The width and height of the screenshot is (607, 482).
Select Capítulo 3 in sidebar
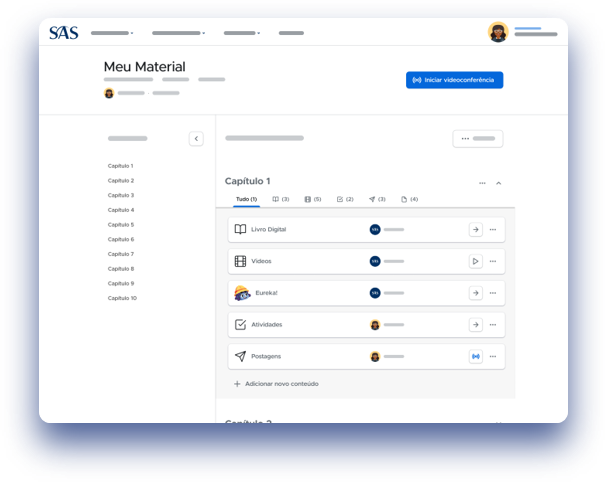click(x=121, y=195)
